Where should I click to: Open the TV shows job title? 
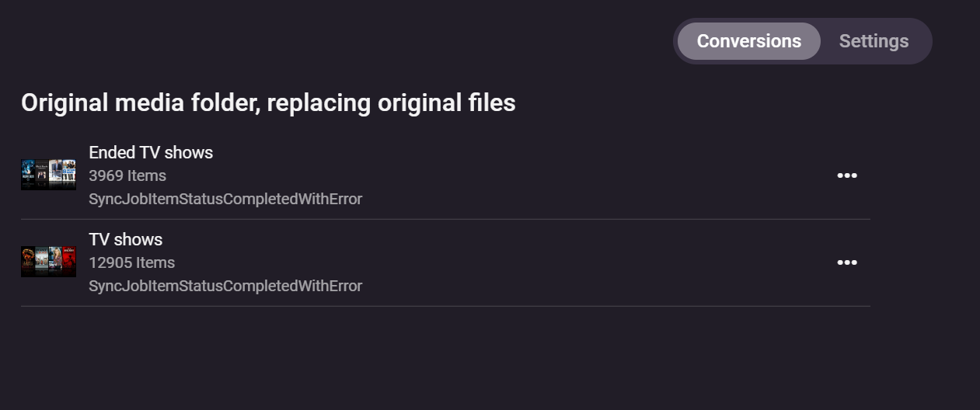125,239
